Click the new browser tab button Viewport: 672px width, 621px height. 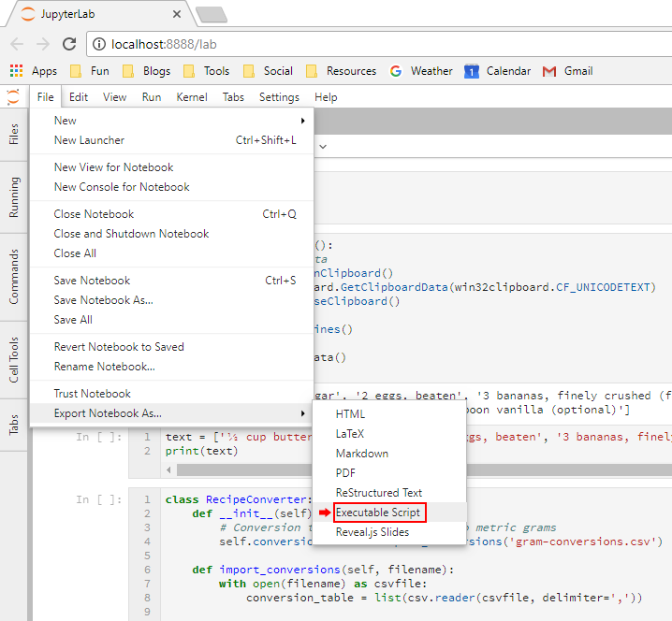pyautogui.click(x=212, y=14)
